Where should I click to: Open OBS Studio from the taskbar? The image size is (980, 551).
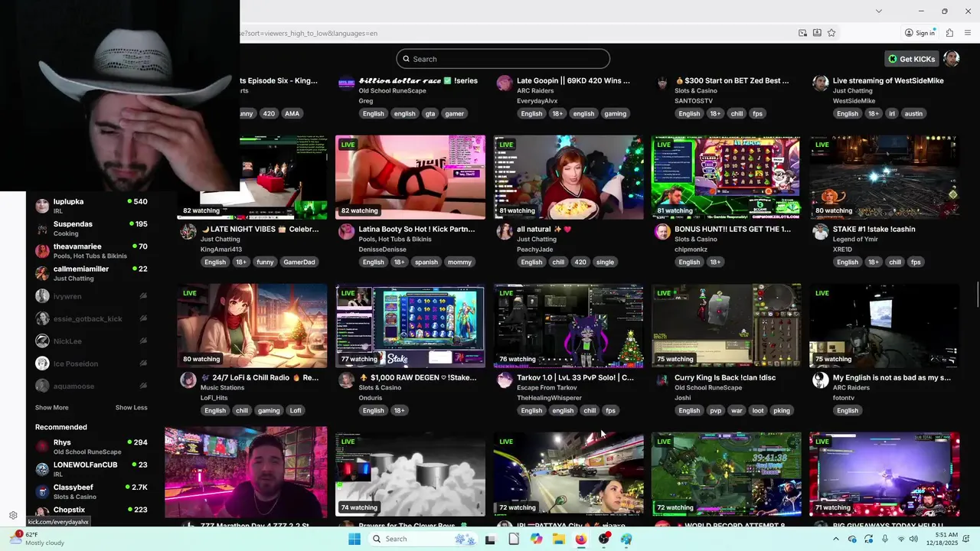coord(604,539)
